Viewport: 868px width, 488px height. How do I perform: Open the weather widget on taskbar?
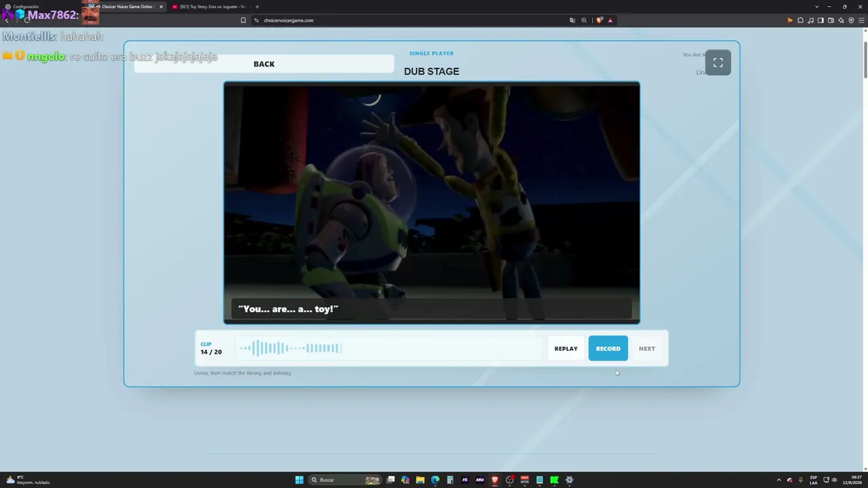tap(27, 480)
